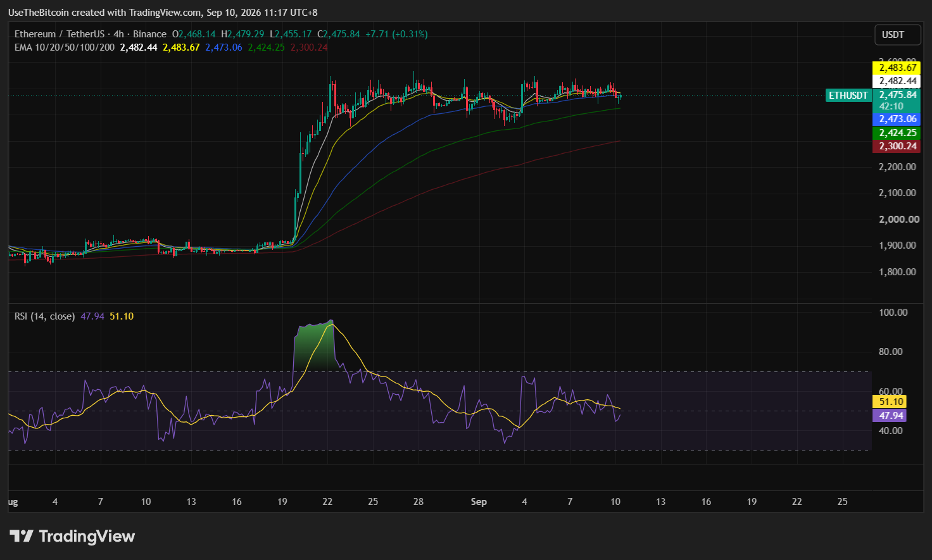Click the low price value 2,455.17
Image resolution: width=932 pixels, height=560 pixels.
tap(293, 34)
